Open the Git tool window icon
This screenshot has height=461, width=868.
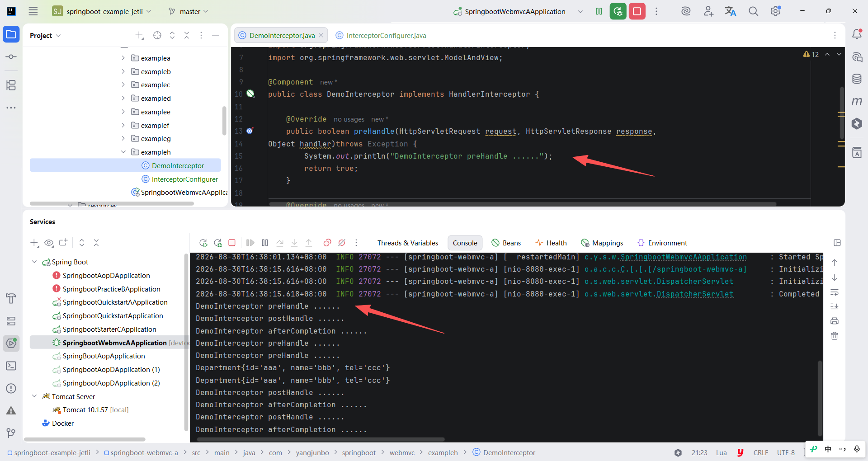11,433
